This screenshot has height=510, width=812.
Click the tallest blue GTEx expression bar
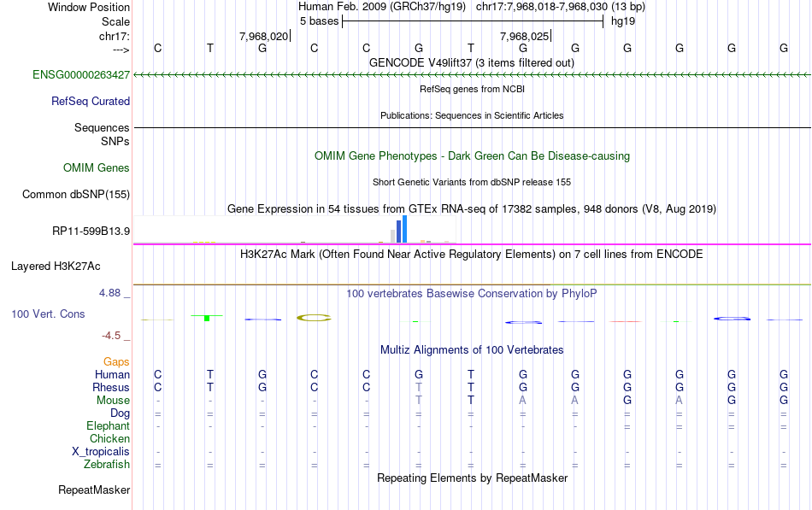405,229
